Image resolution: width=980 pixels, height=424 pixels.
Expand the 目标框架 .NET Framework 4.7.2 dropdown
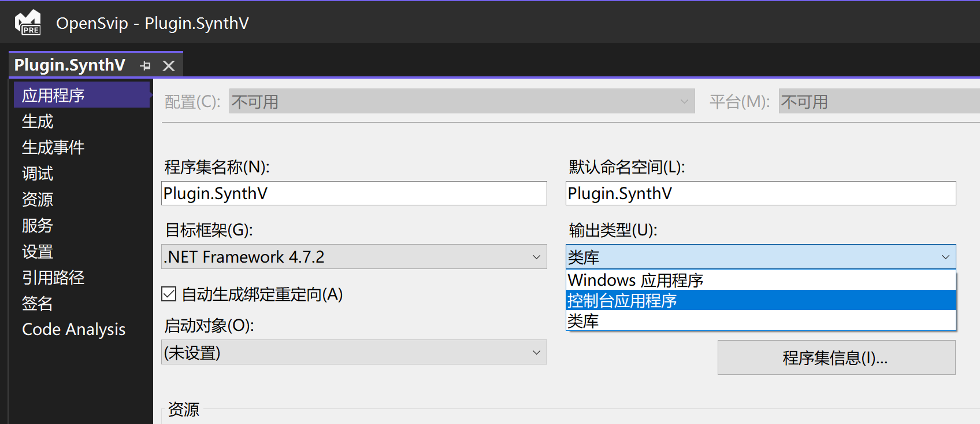tap(354, 257)
